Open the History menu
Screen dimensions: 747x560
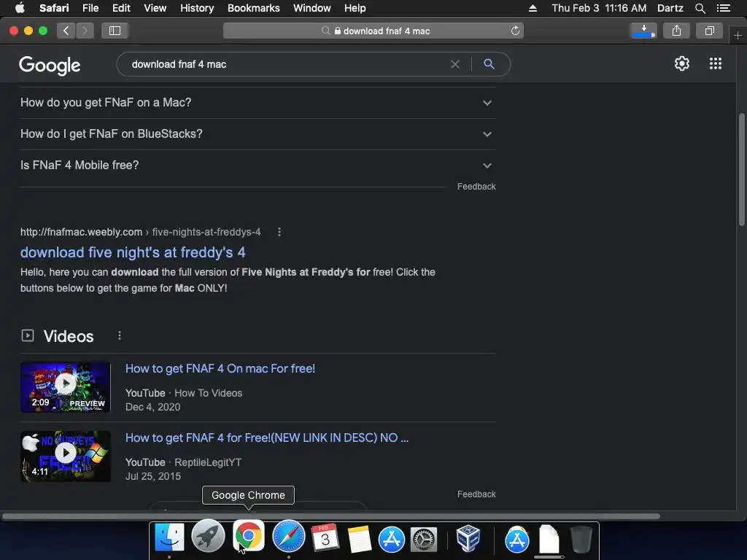[x=197, y=8]
